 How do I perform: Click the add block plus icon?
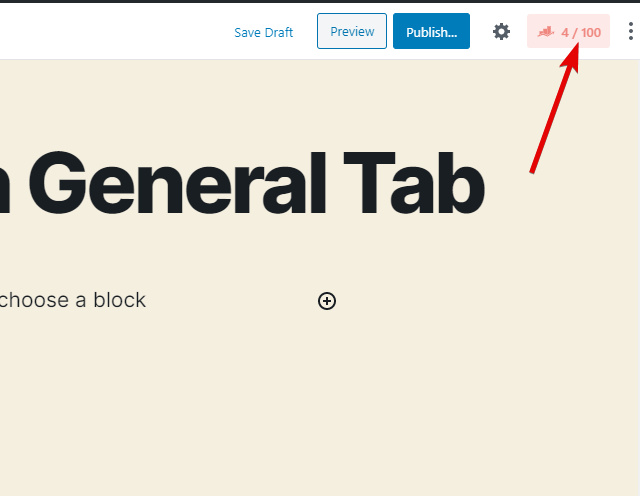coord(327,300)
